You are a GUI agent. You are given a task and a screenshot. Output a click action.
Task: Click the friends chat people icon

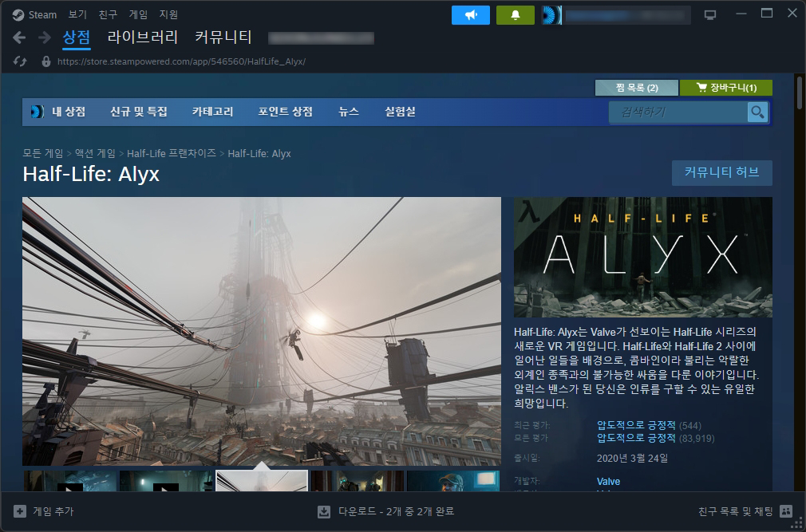(786, 511)
